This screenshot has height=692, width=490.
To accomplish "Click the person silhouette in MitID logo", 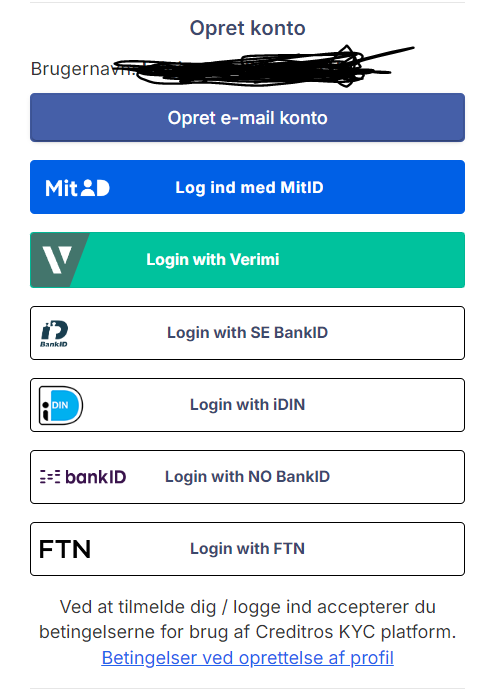I will coord(88,188).
